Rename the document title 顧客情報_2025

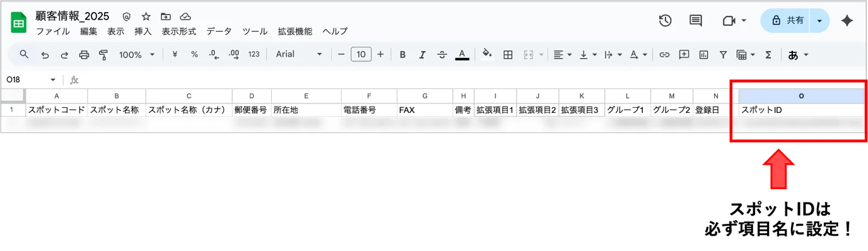73,16
